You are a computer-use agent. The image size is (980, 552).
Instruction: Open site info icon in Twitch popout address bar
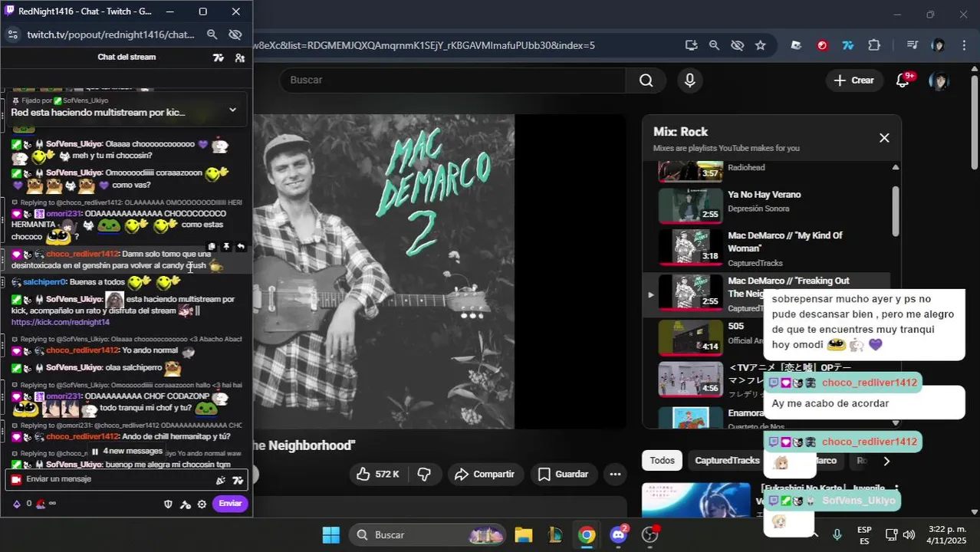click(x=12, y=34)
